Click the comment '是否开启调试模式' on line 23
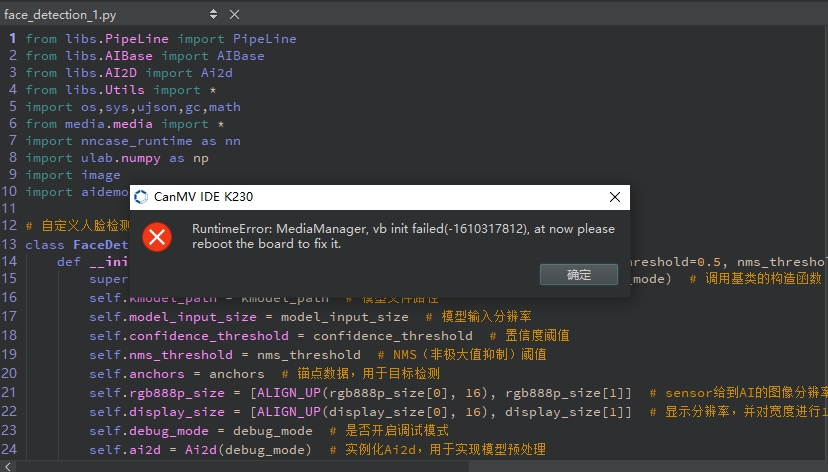Viewport: 828px width, 472px height. pos(397,430)
